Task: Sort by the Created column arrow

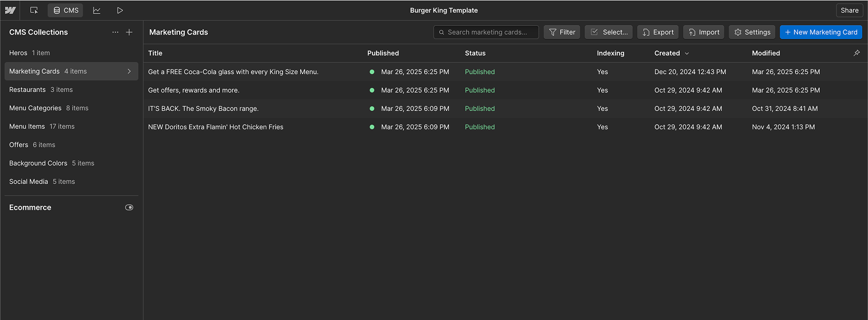Action: pos(687,53)
